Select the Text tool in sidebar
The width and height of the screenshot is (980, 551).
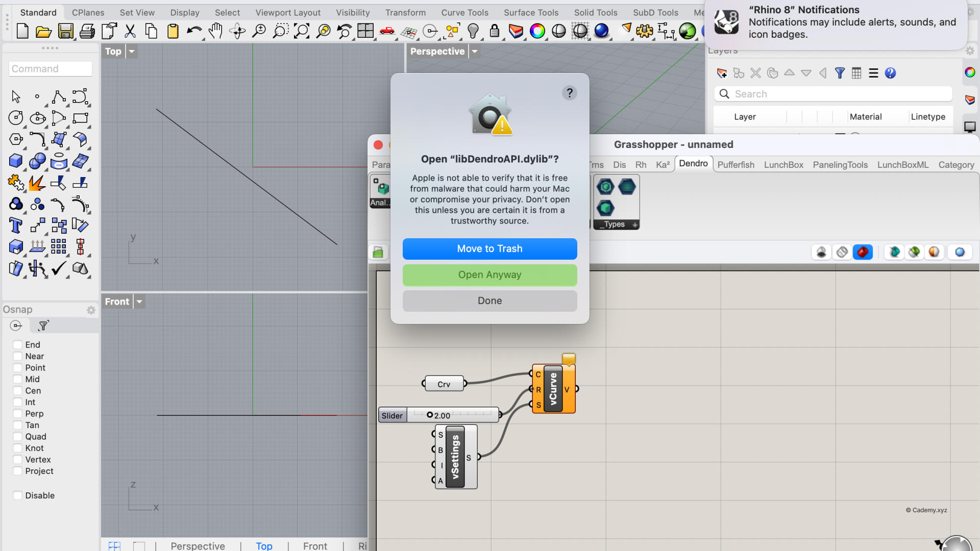pos(16,225)
